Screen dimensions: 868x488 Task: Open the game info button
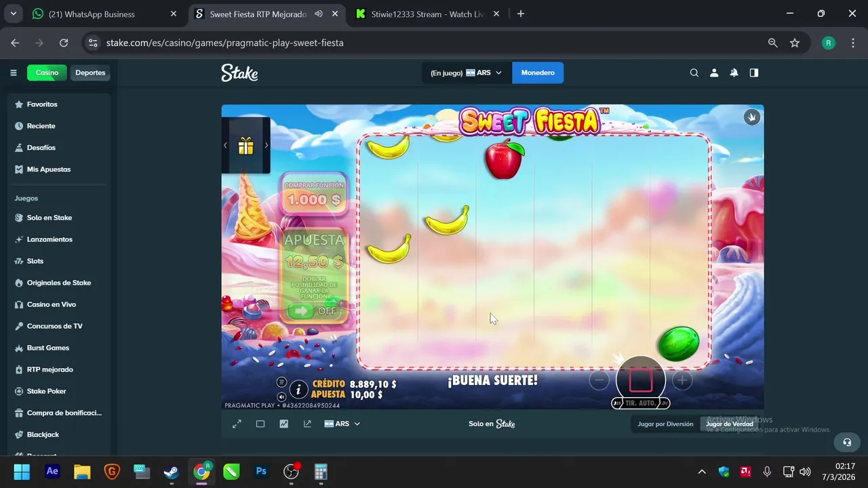(298, 389)
